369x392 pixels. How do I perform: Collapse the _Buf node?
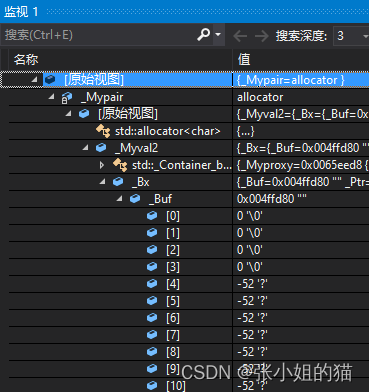(x=119, y=198)
